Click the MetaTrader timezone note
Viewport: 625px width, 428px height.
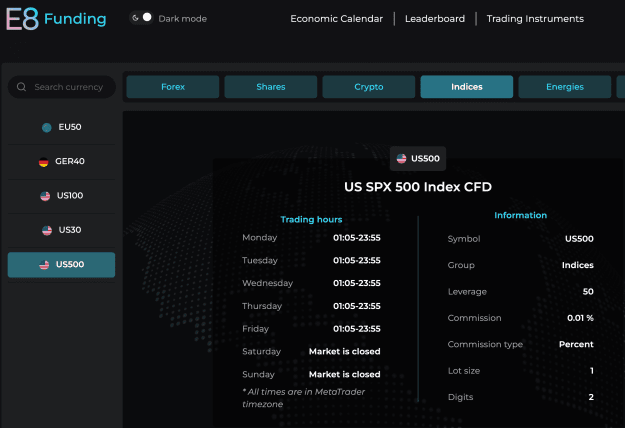pyautogui.click(x=303, y=398)
